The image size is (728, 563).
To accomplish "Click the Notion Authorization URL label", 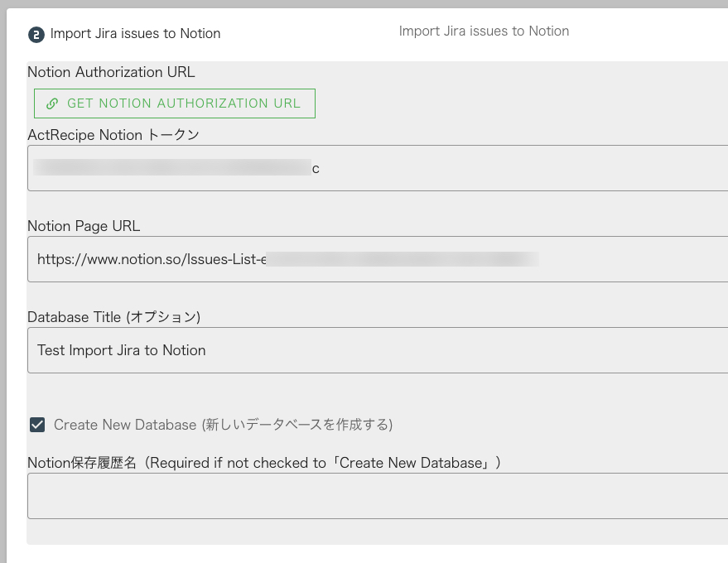I will pyautogui.click(x=111, y=72).
